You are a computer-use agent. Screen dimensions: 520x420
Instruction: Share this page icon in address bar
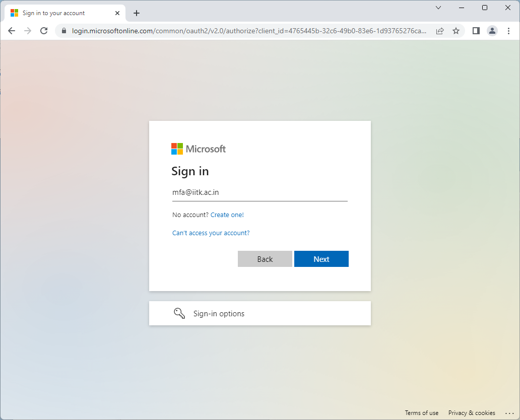pyautogui.click(x=440, y=31)
